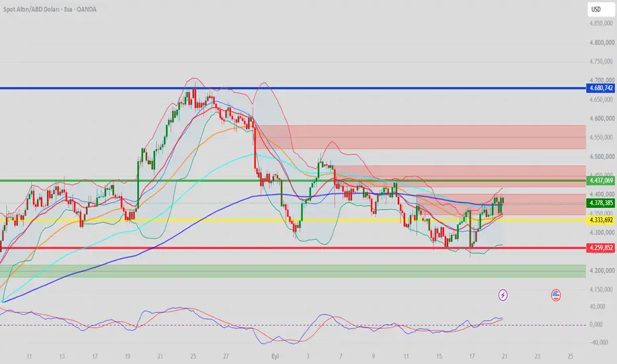
Task: Select the green 4.437,069 price label
Action: pyautogui.click(x=600, y=180)
